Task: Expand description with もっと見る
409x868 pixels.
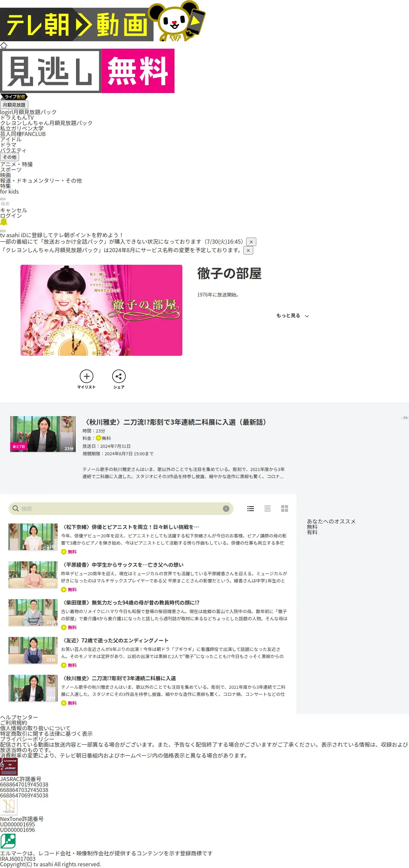Action: pyautogui.click(x=292, y=316)
